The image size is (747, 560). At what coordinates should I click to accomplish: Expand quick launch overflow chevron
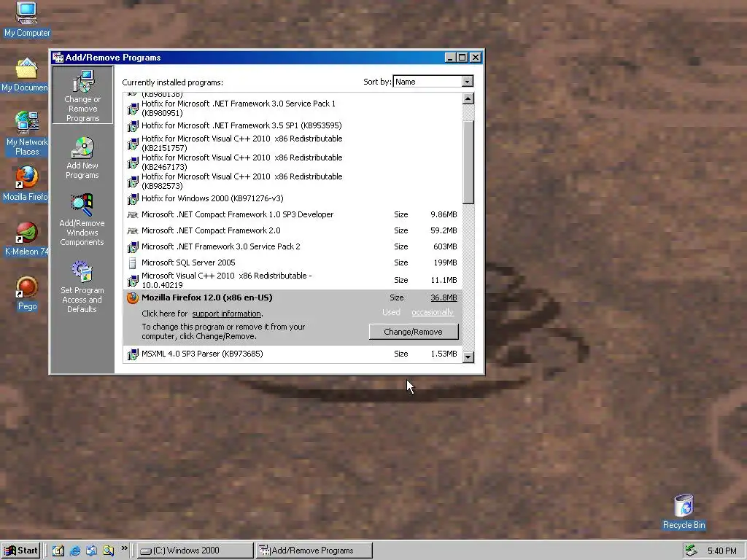coord(124,548)
